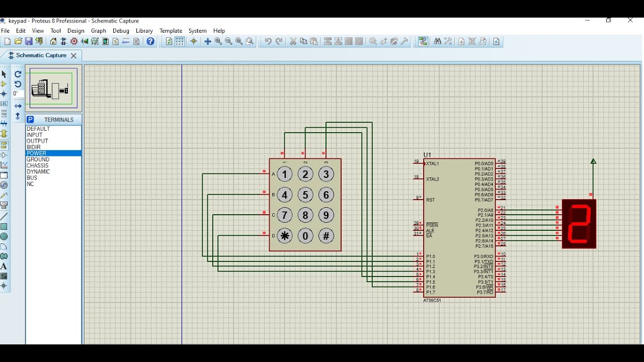Viewport: 644px width, 362px height.
Task: Zoom in with magnifier plus icon
Action: (x=218, y=41)
